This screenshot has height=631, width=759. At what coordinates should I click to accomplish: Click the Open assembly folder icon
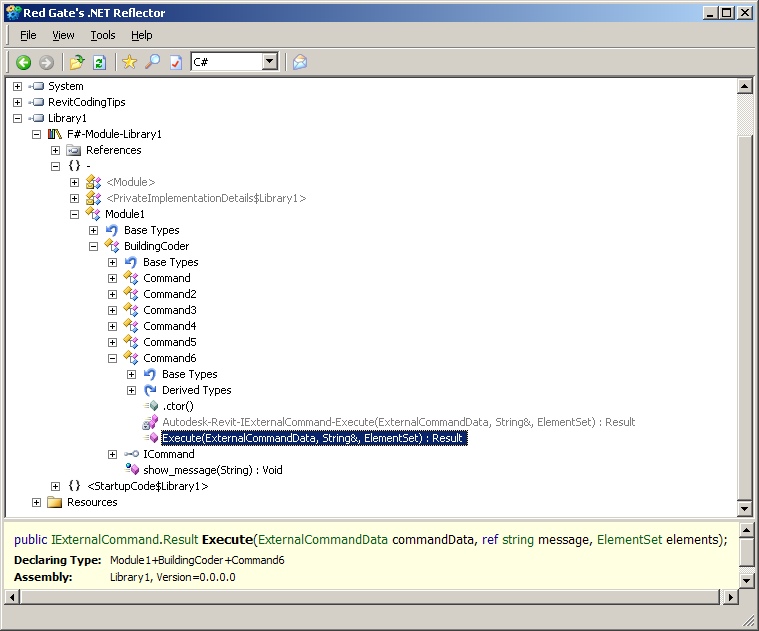click(x=77, y=62)
